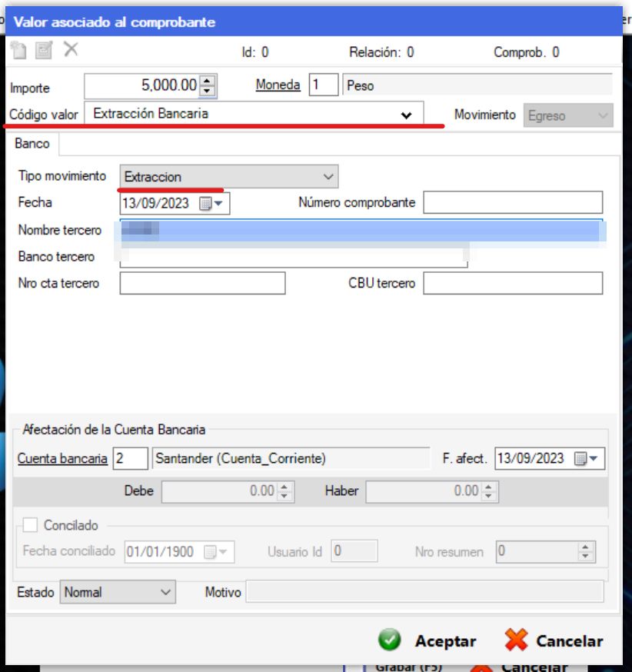Click the edit record toolbar icon
This screenshot has width=632, height=672.
click(44, 50)
